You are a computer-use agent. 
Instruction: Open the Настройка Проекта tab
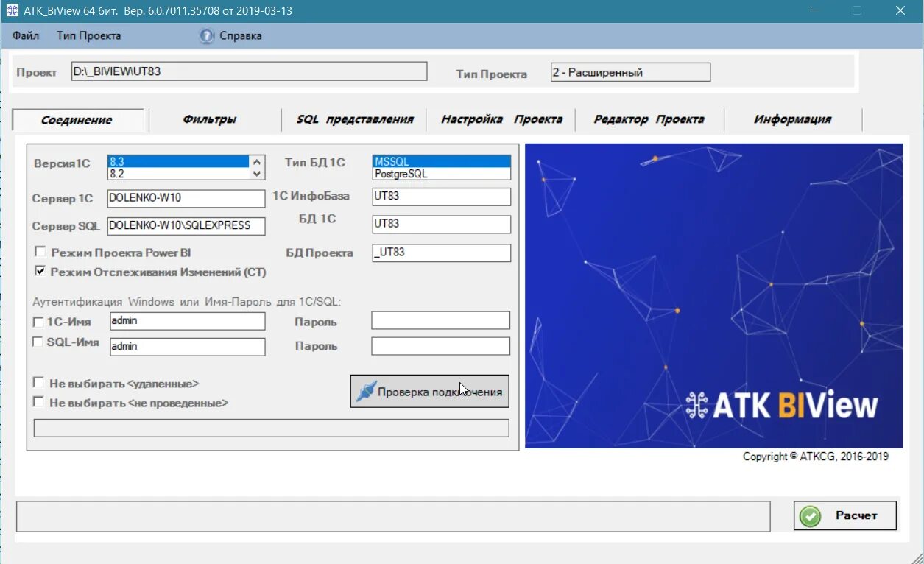click(x=501, y=119)
